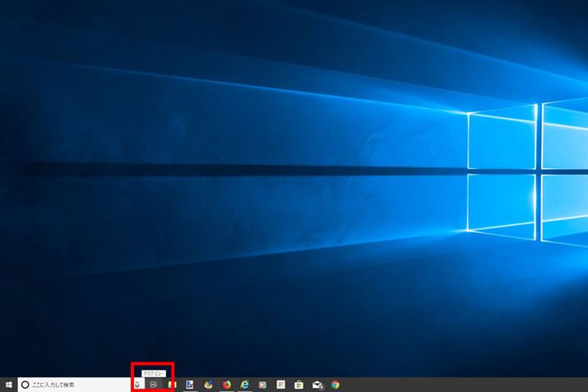
Task: Click the Cortana circle icon in search box
Action: (x=25, y=385)
